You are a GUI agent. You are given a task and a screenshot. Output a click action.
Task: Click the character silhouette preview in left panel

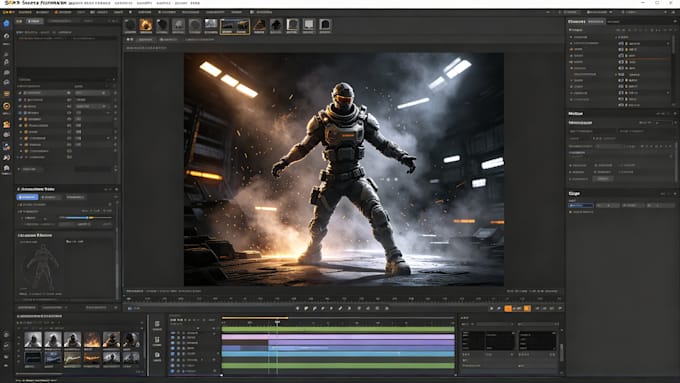(42, 267)
